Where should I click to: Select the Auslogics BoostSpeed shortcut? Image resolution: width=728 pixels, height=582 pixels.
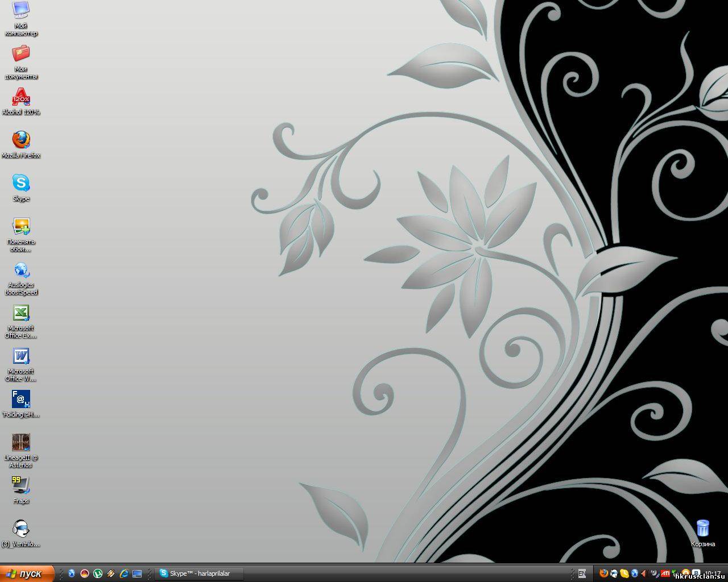21,270
